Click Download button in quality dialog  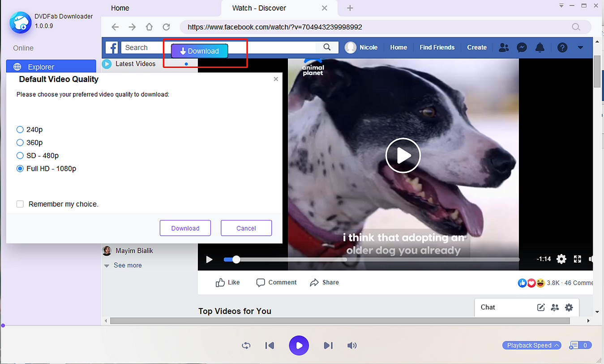(x=185, y=228)
